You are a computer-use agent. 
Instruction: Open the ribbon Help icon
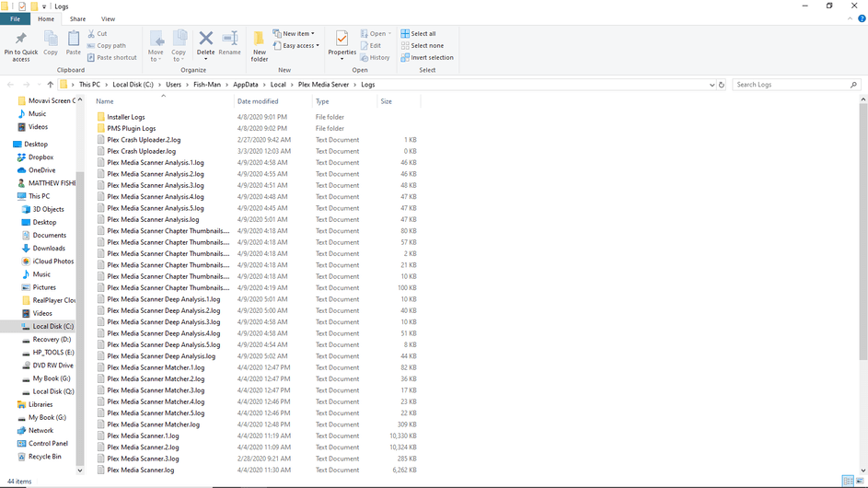(862, 18)
